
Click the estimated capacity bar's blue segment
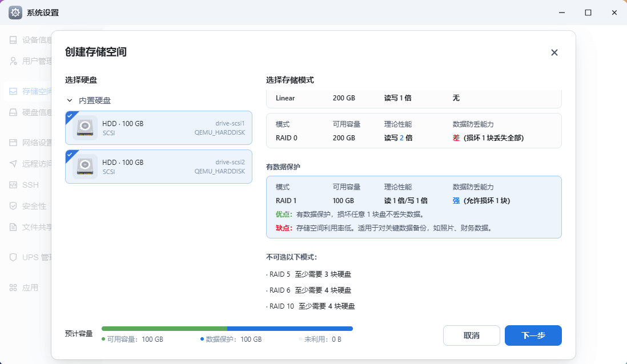tap(290, 329)
